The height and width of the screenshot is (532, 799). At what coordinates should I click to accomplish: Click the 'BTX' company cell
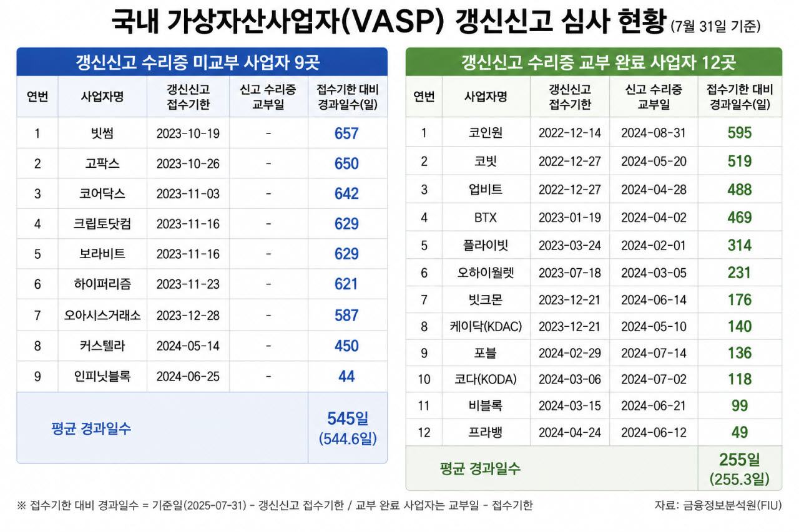coord(486,218)
